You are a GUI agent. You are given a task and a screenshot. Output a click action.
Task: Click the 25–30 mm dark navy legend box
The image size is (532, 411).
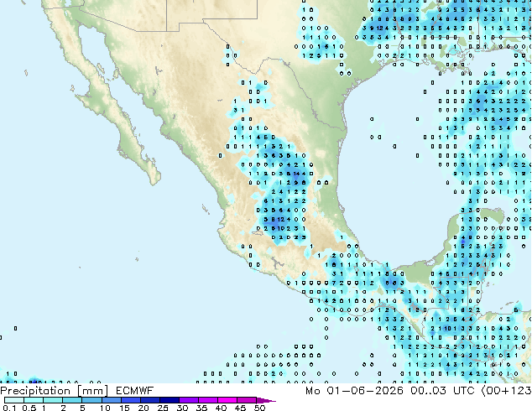[x=170, y=400]
